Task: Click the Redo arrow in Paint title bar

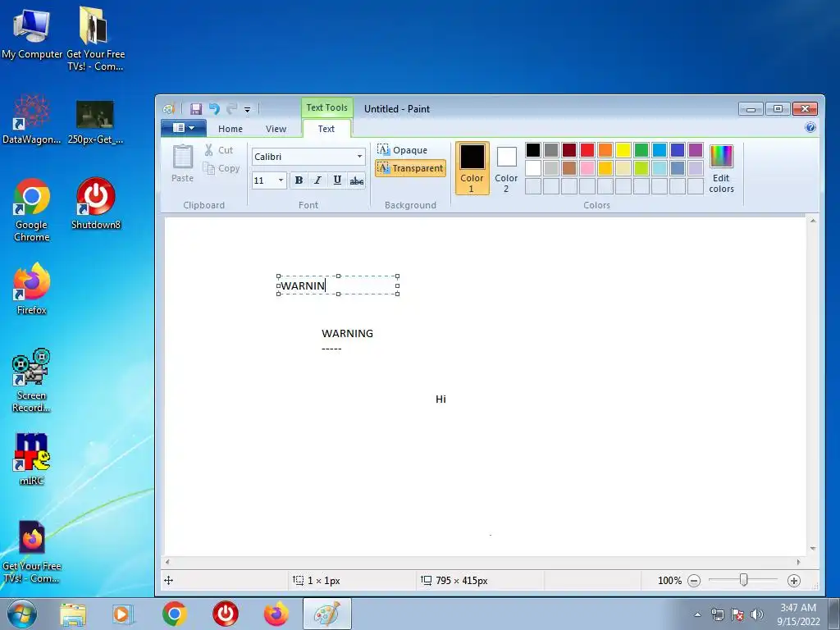Action: click(231, 109)
